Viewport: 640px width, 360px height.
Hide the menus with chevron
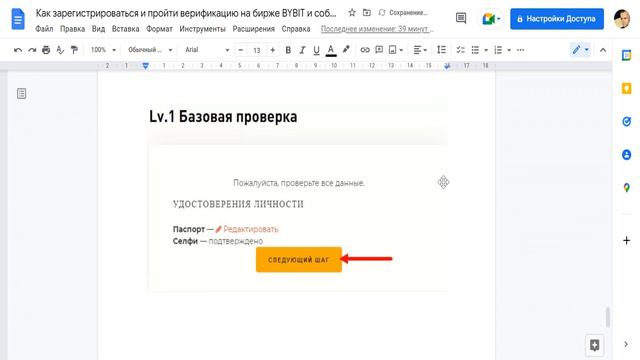(x=603, y=50)
